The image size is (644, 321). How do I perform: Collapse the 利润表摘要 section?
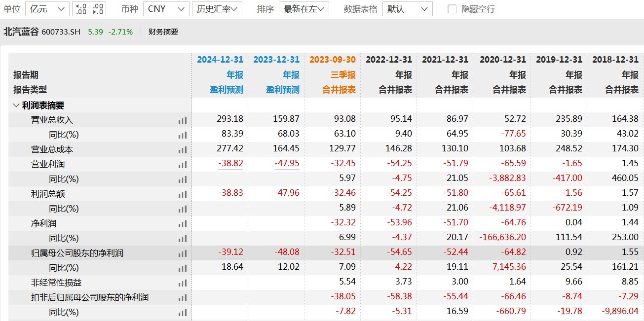(16, 106)
